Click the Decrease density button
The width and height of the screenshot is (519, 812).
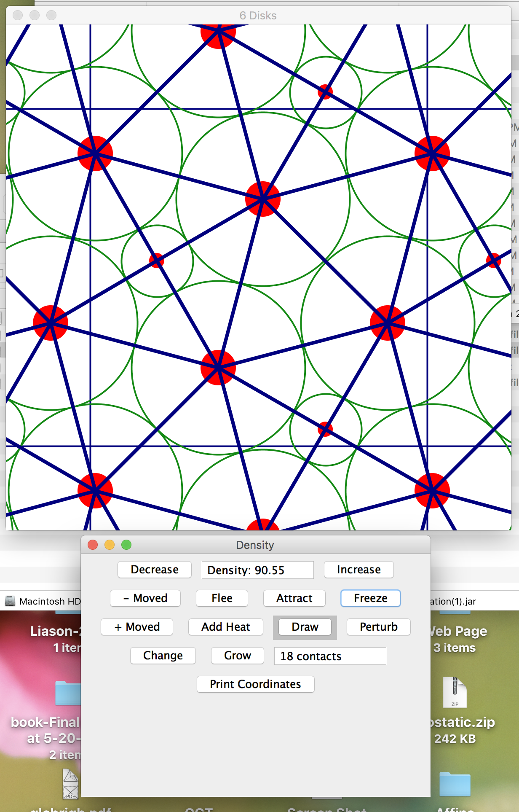pos(155,570)
